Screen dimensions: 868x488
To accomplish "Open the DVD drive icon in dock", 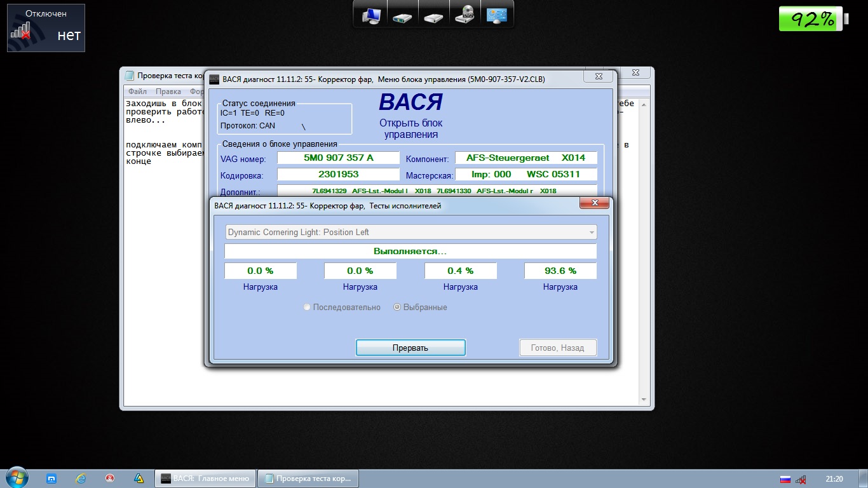I will pos(465,15).
